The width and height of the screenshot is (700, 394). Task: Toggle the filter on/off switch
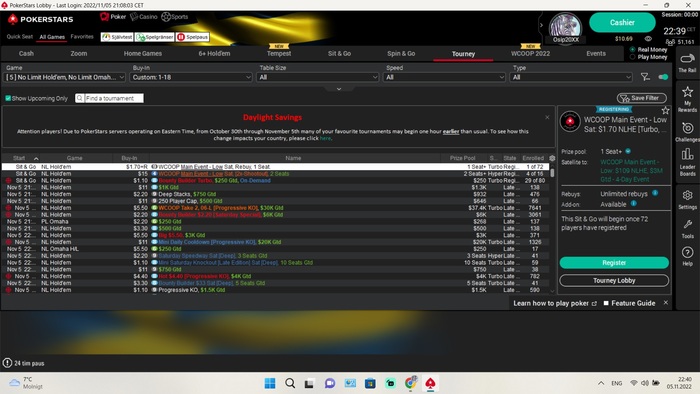click(663, 77)
